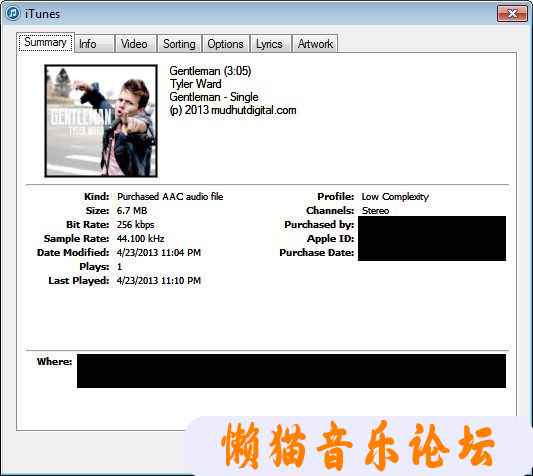Open the Info tab
The image size is (533, 476).
(94, 44)
